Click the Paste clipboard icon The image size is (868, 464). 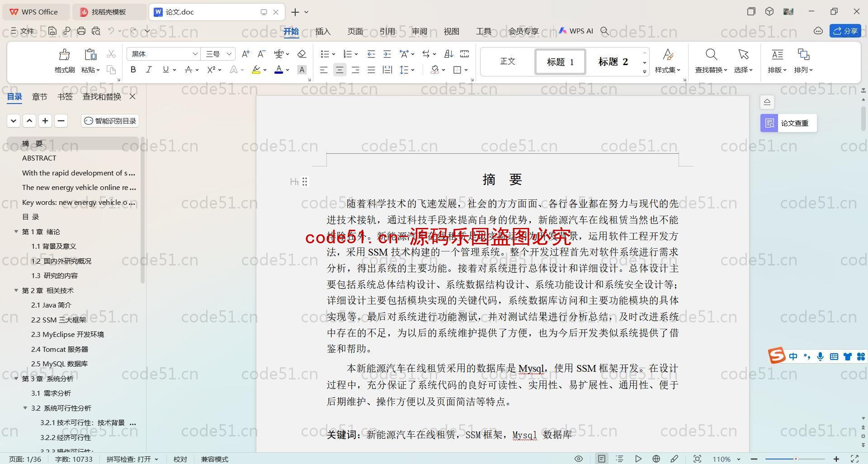click(90, 55)
